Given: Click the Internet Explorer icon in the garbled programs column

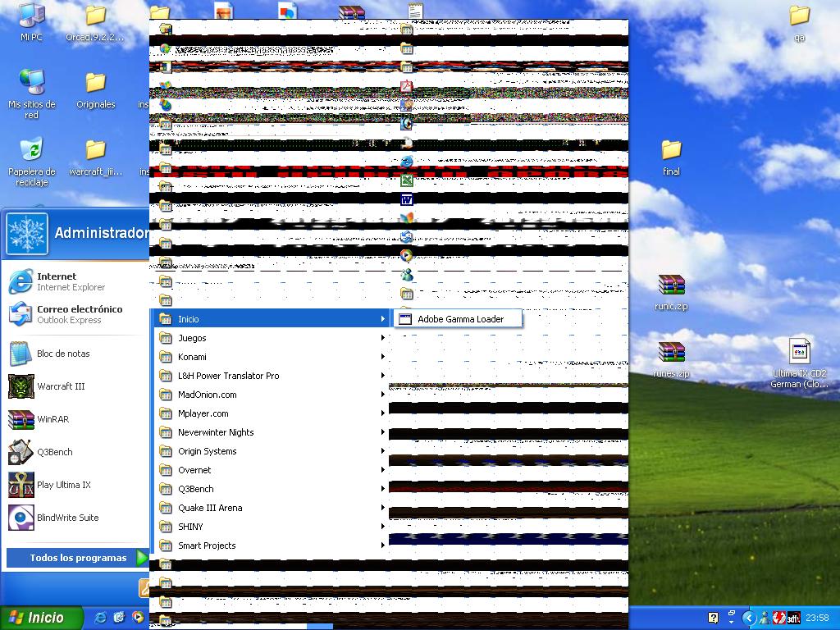Looking at the screenshot, I should coord(407,162).
